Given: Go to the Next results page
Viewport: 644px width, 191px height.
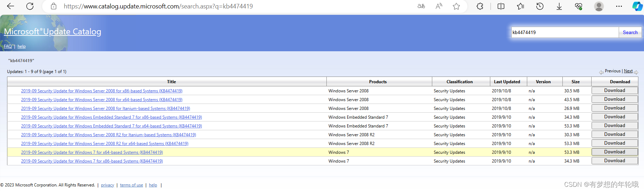Looking at the screenshot, I should pos(628,71).
